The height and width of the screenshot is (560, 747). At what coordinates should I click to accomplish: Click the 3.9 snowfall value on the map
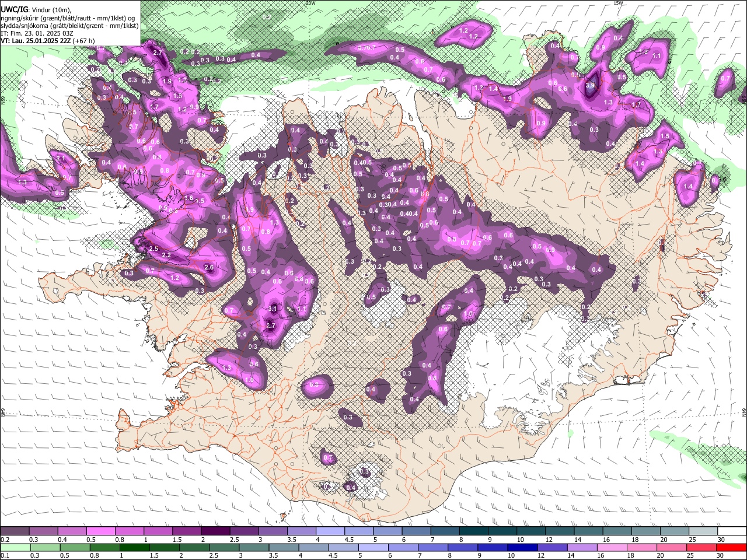[x=590, y=85]
